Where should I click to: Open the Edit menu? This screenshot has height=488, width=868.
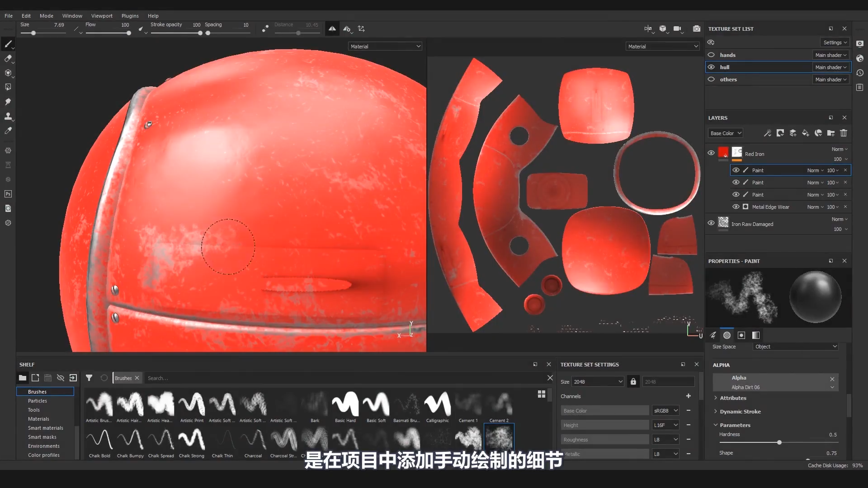26,15
